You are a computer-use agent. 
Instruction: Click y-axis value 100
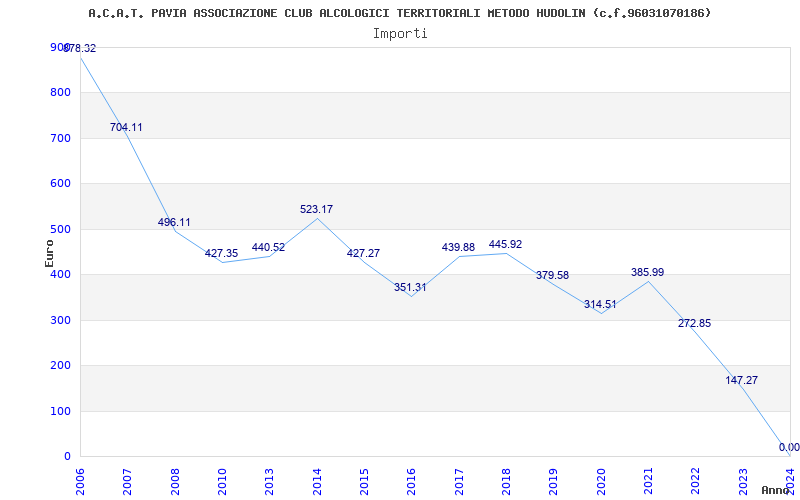click(60, 411)
